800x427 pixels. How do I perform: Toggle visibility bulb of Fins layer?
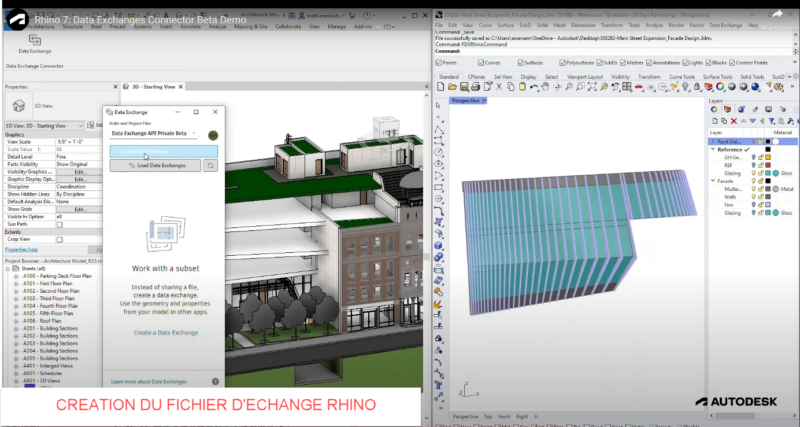click(x=754, y=204)
